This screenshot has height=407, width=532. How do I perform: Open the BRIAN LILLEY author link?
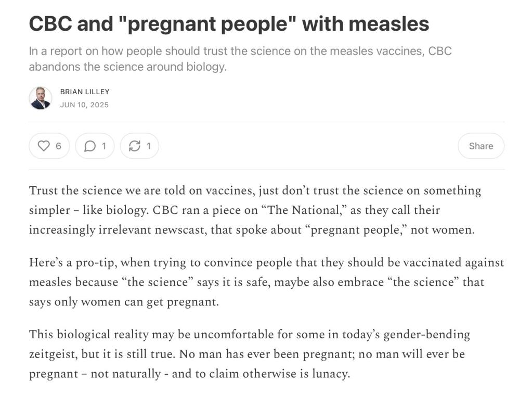(x=85, y=92)
